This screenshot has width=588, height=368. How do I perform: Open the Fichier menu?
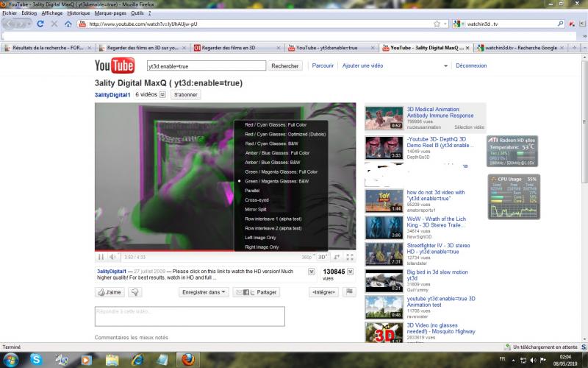point(10,13)
